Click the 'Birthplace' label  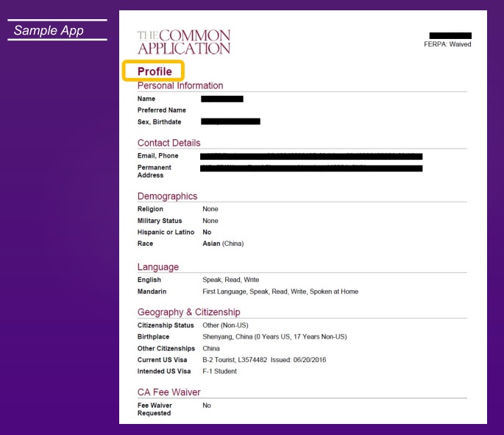tap(153, 336)
